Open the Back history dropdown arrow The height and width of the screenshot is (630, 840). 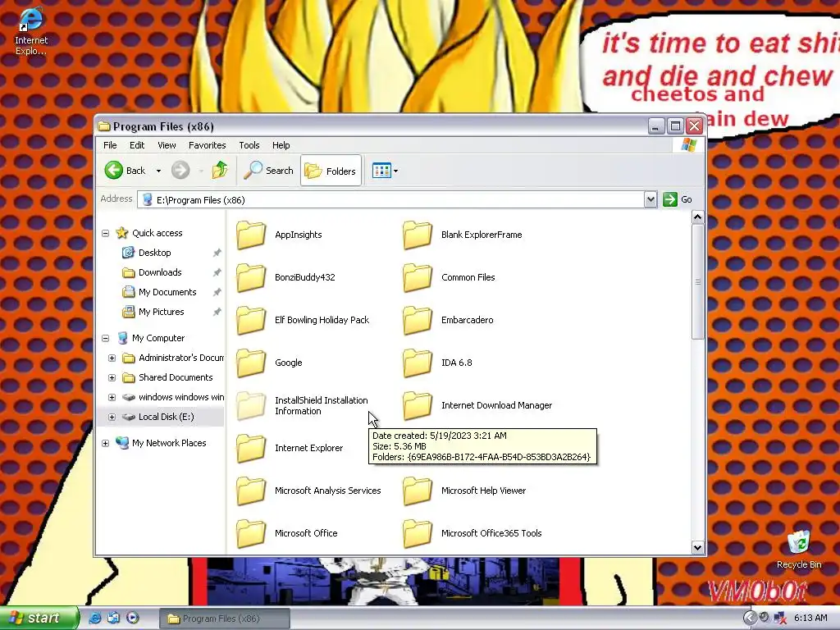tap(158, 171)
